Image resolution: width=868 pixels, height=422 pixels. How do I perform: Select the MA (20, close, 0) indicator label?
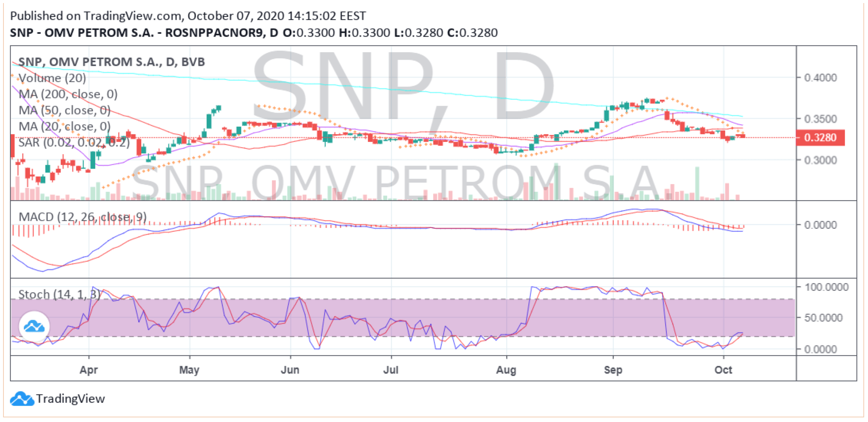tap(65, 126)
